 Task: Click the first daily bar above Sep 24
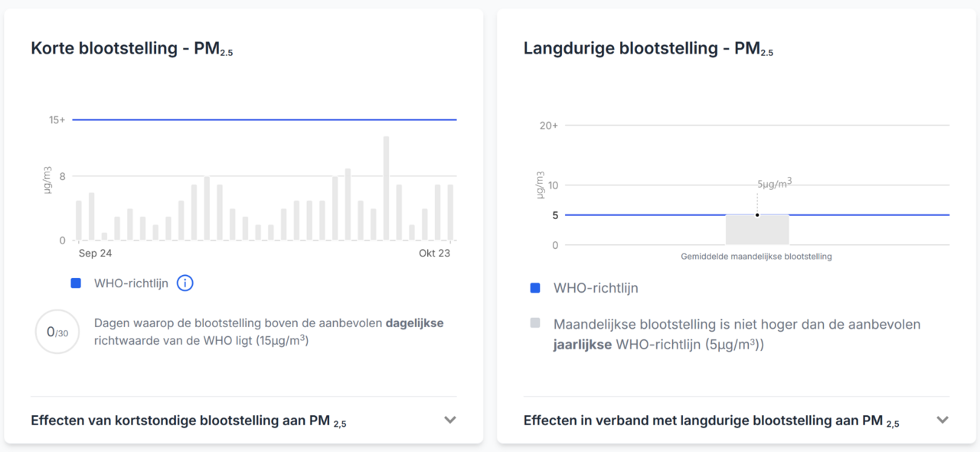pos(79,221)
